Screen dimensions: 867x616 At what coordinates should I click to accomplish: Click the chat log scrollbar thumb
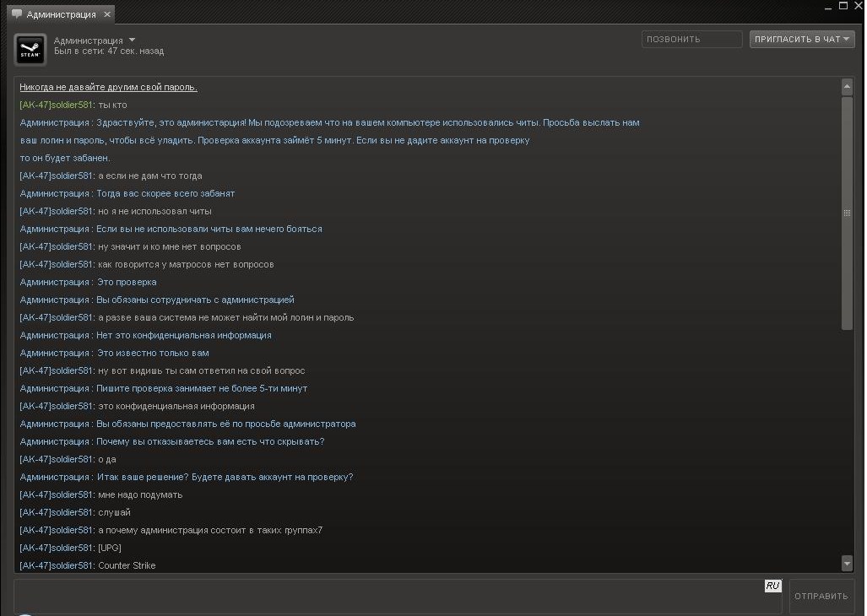coord(847,213)
